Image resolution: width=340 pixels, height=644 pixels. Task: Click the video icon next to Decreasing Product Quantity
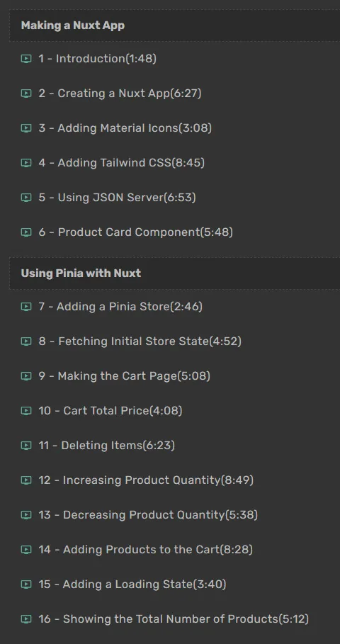point(26,514)
